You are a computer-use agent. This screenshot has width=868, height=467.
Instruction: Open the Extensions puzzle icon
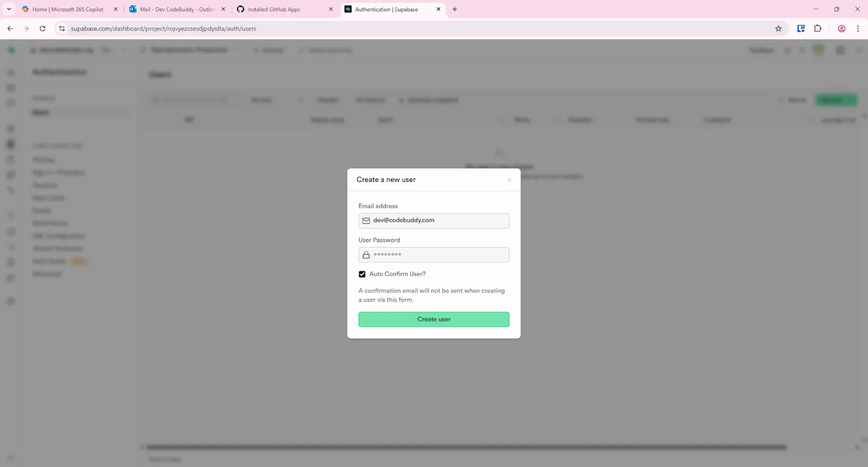tap(818, 29)
